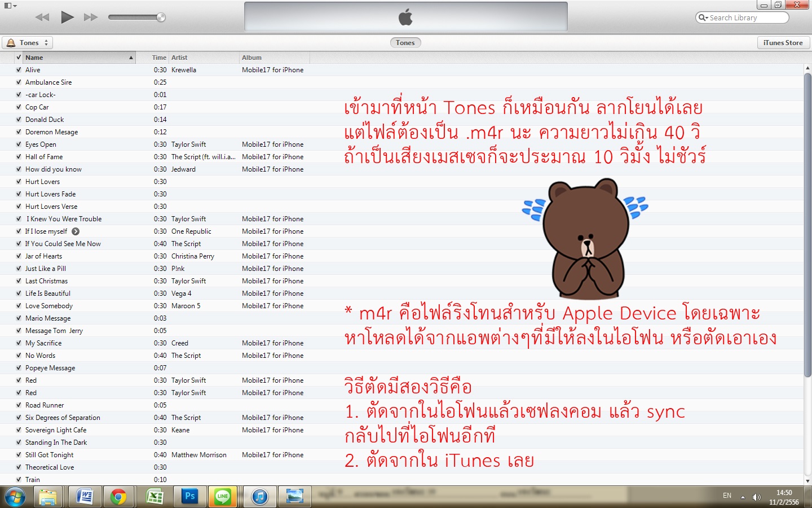Click the EN language indicator

pyautogui.click(x=727, y=496)
